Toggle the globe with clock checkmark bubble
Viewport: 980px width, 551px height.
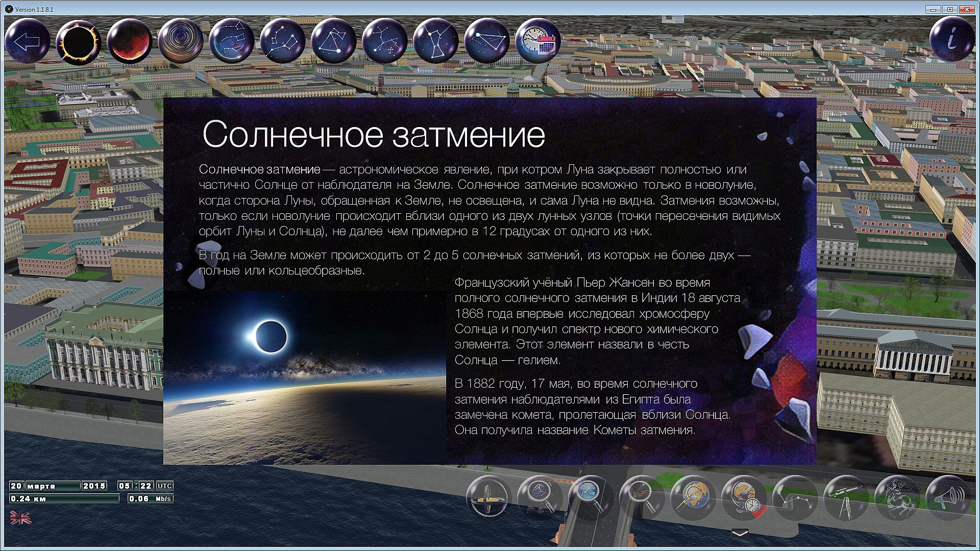(744, 497)
